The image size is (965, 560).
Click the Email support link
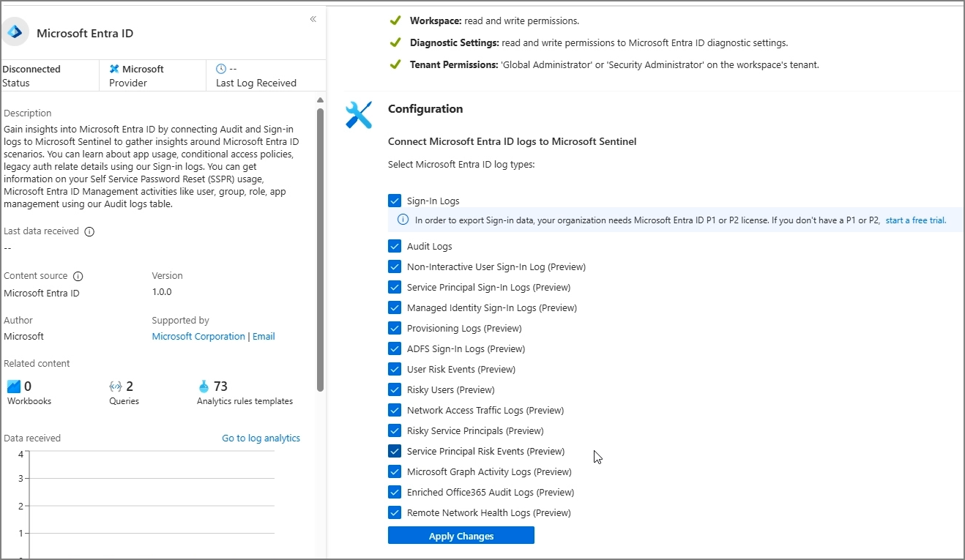(264, 337)
